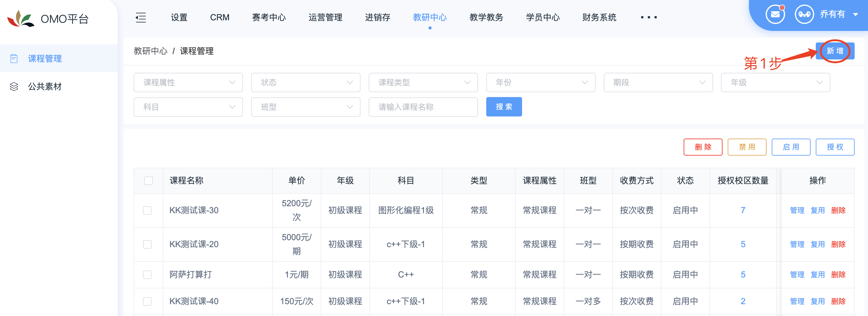Open the 年级 filter dropdown
Screen dimensions: 868x316
tap(775, 82)
